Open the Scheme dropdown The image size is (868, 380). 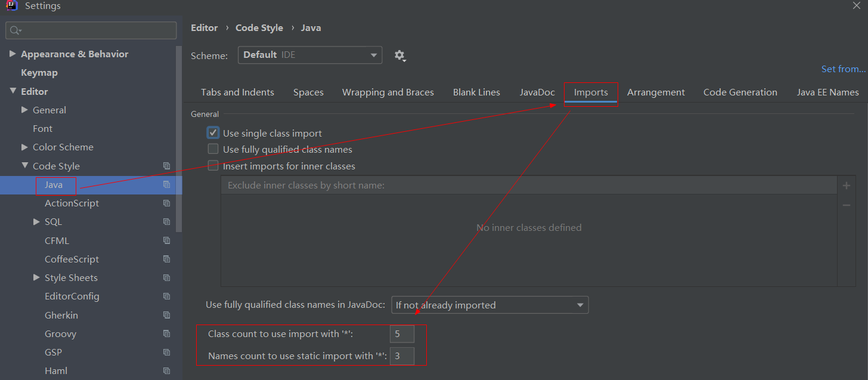click(310, 55)
